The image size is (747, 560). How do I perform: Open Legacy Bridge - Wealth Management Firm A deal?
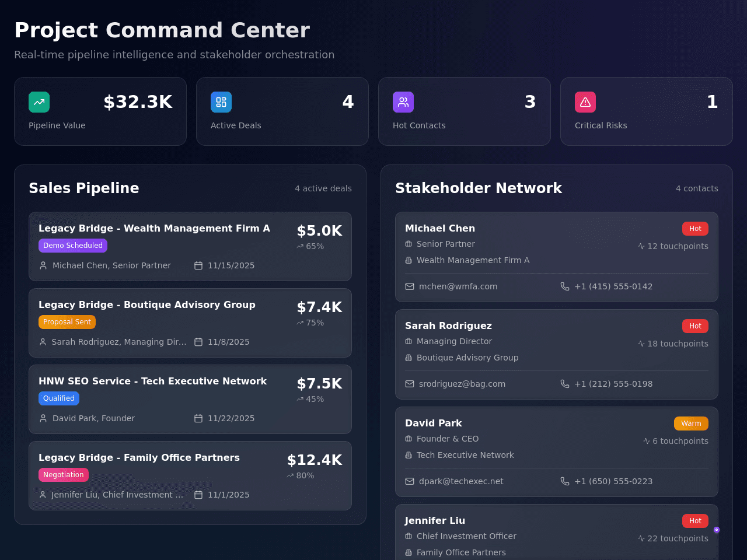[190, 247]
